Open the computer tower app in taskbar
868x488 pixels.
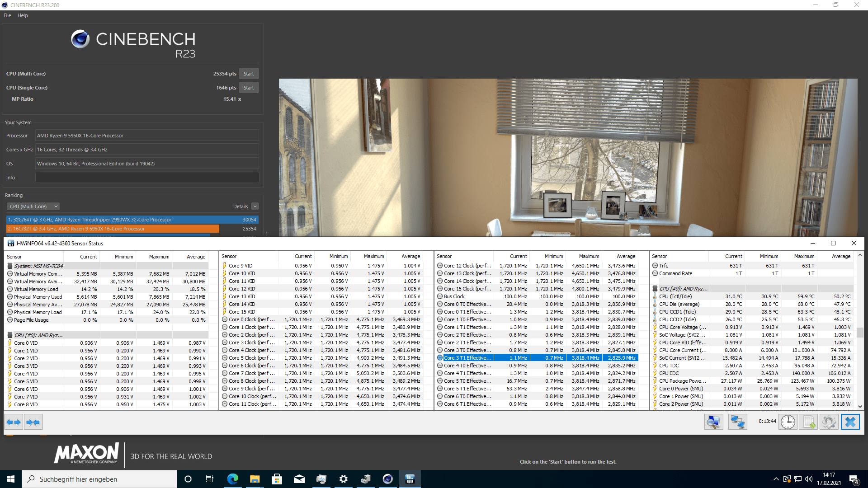365,479
